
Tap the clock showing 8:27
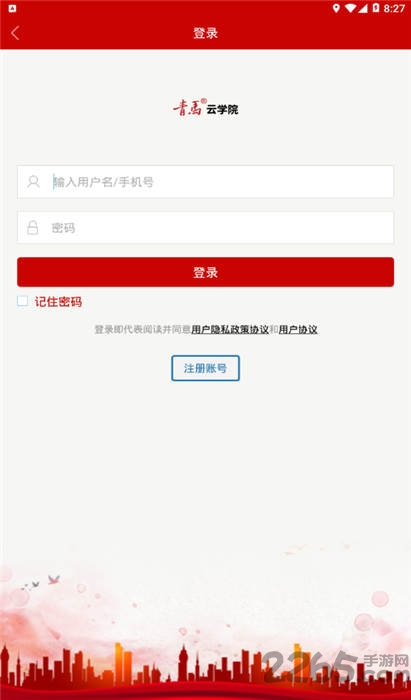394,8
